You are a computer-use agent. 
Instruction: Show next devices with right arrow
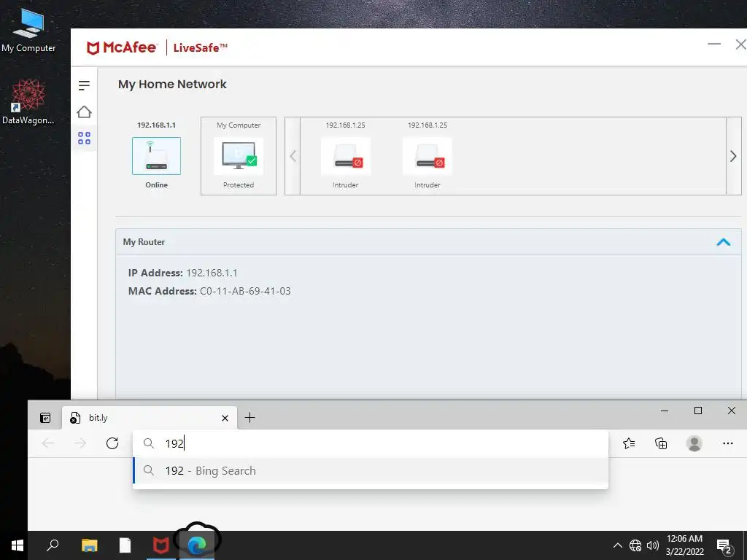(733, 156)
